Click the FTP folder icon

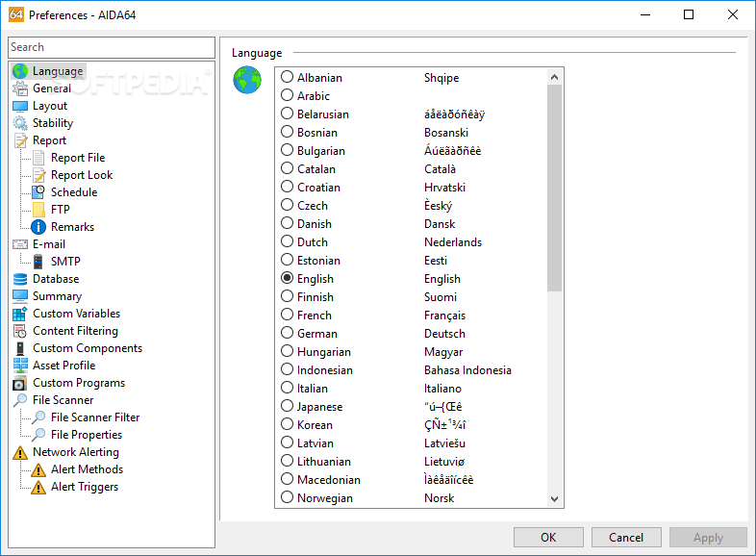click(x=38, y=210)
